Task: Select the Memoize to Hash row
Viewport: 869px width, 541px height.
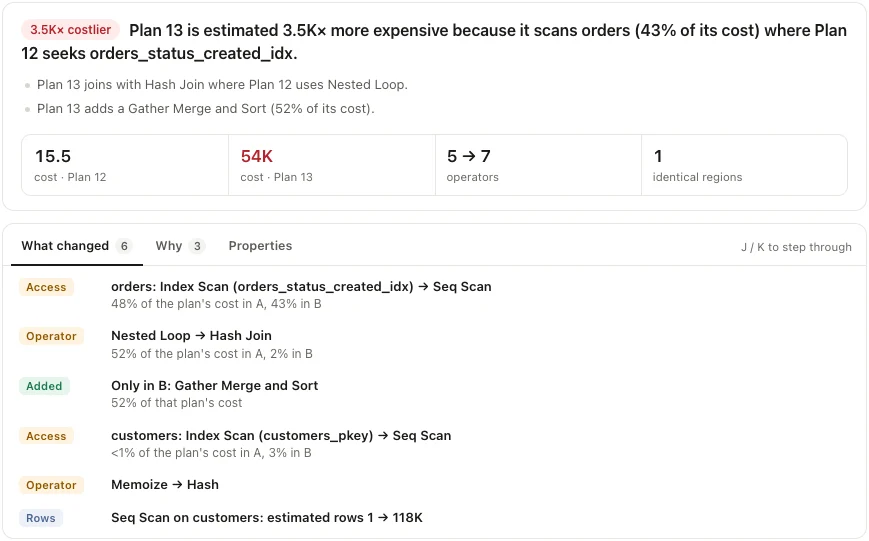Action: [x=434, y=485]
